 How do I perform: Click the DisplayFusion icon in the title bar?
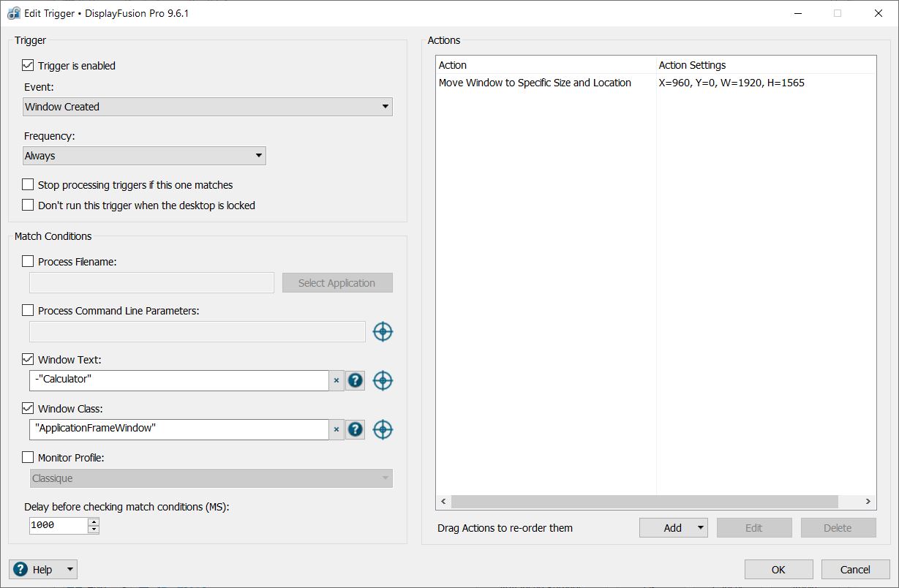pyautogui.click(x=13, y=13)
